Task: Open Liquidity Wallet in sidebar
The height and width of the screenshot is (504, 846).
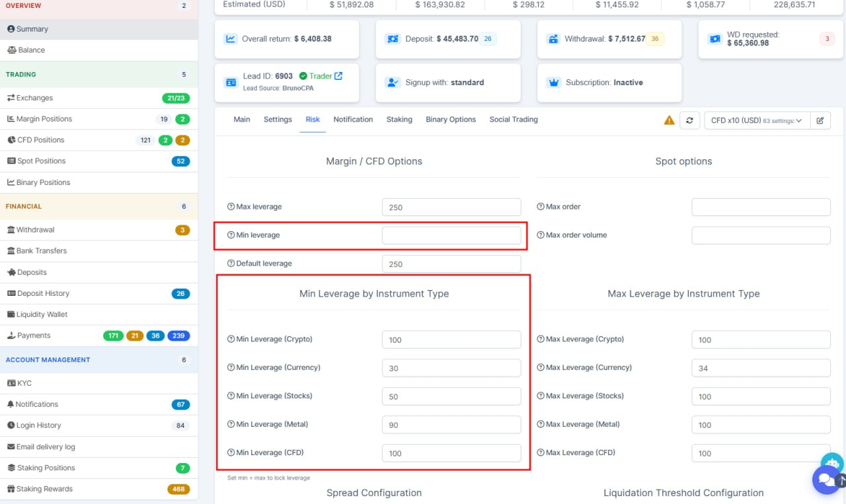Action: pos(98,314)
